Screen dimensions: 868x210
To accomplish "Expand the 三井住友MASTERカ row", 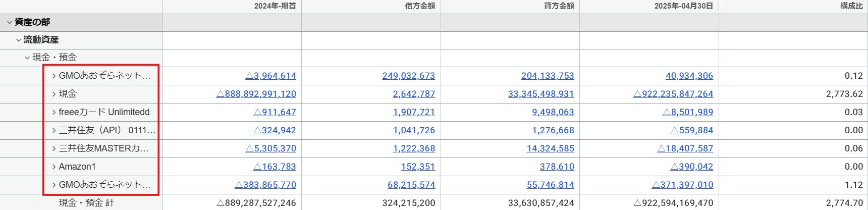I will pos(54,148).
